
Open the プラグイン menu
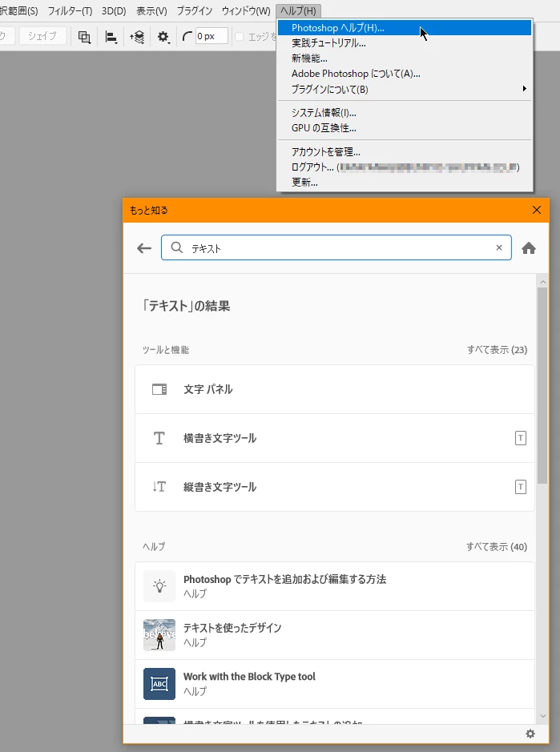[x=195, y=10]
